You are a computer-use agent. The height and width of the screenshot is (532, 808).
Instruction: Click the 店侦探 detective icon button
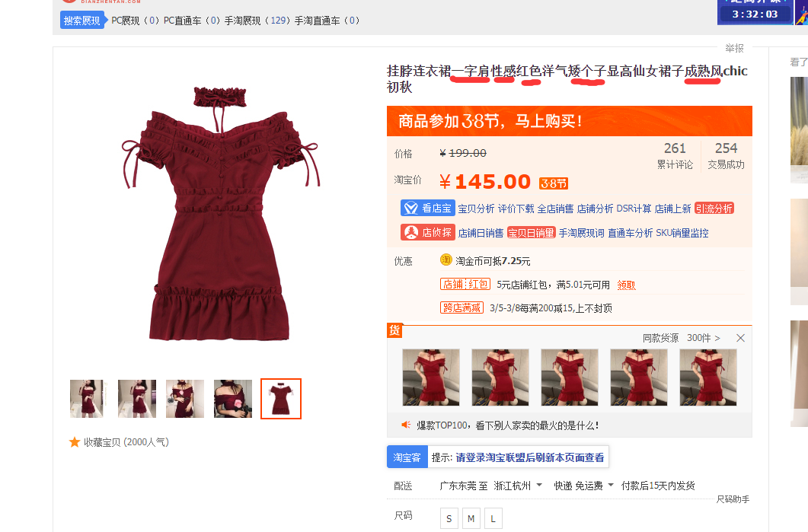pos(428,232)
